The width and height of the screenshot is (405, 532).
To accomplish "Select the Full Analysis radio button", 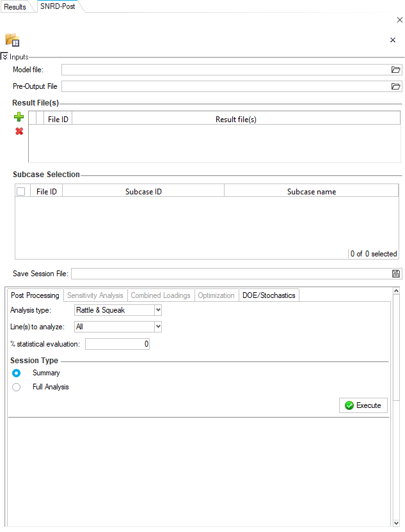I will click(x=17, y=387).
